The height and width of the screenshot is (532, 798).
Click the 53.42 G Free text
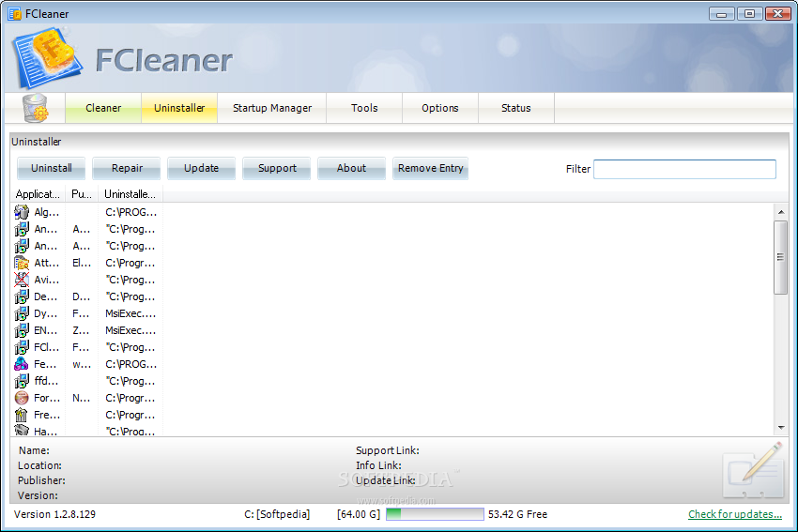517,514
